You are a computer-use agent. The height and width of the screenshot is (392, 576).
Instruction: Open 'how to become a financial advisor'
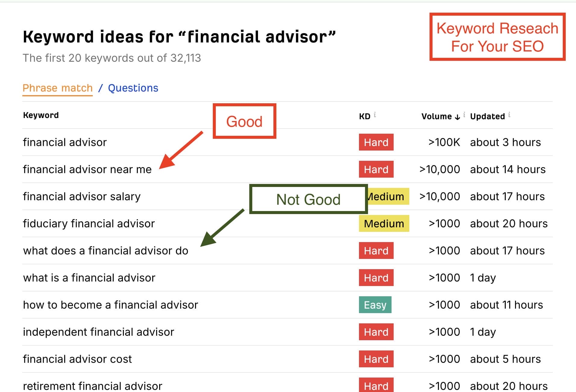[110, 305]
